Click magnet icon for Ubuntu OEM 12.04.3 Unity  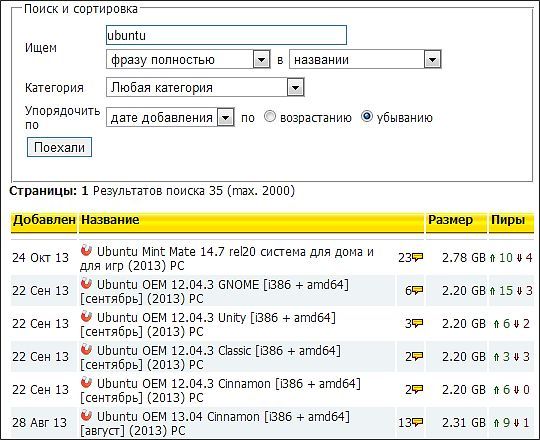86,316
